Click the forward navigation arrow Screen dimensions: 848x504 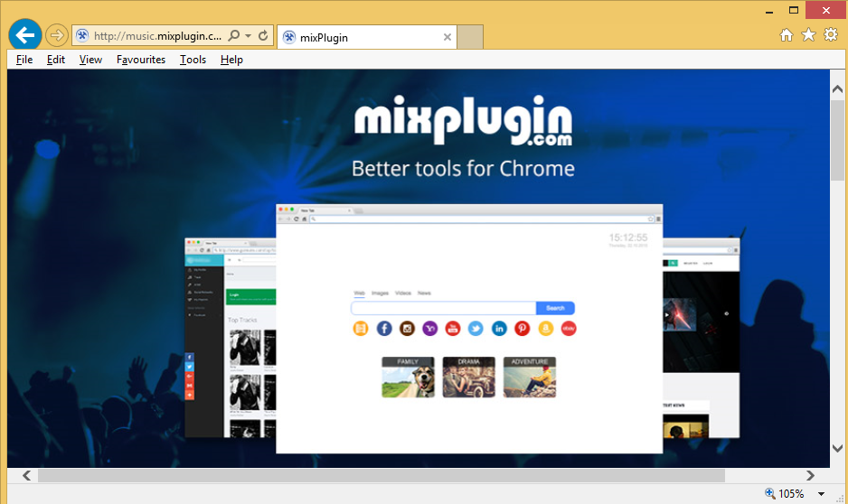(x=56, y=35)
